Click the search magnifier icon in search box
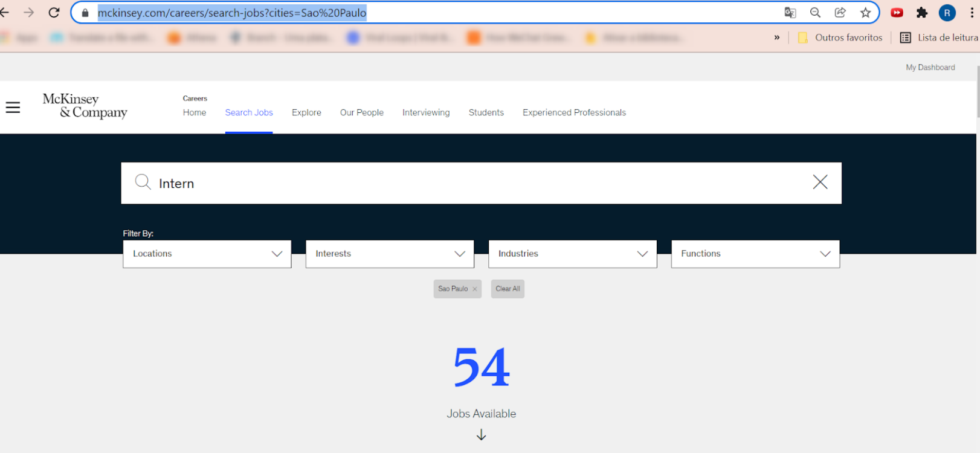 click(143, 182)
